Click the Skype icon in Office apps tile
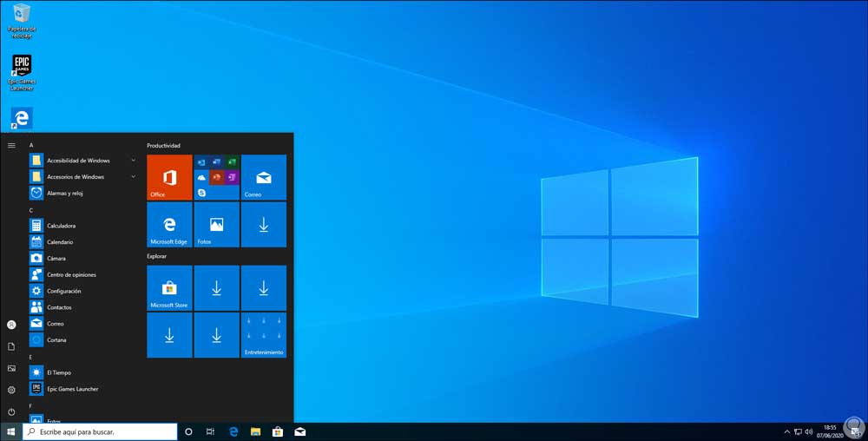The height and width of the screenshot is (441, 868). [201, 193]
